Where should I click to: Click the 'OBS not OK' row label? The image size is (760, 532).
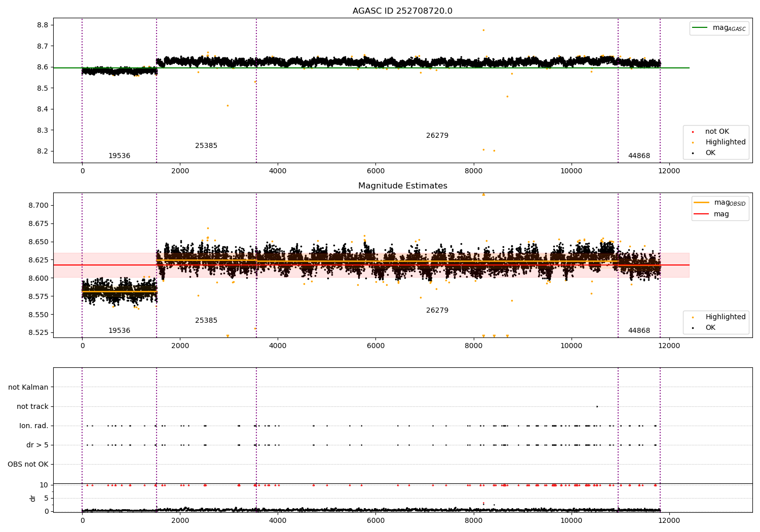tap(28, 465)
